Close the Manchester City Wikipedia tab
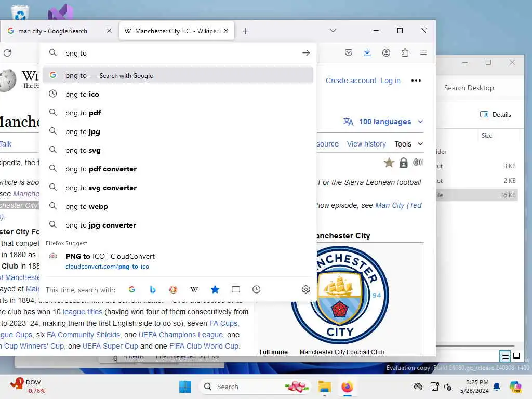This screenshot has width=532, height=399. [226, 31]
